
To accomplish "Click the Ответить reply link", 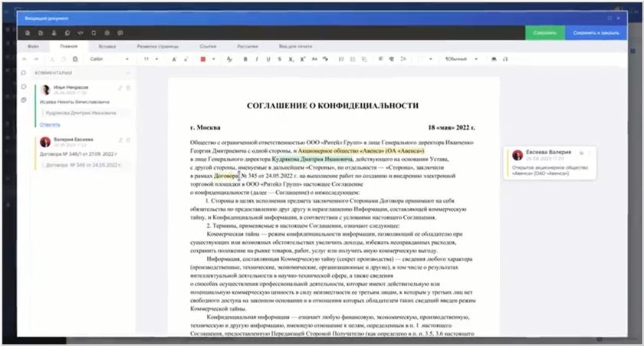I will (x=50, y=124).
